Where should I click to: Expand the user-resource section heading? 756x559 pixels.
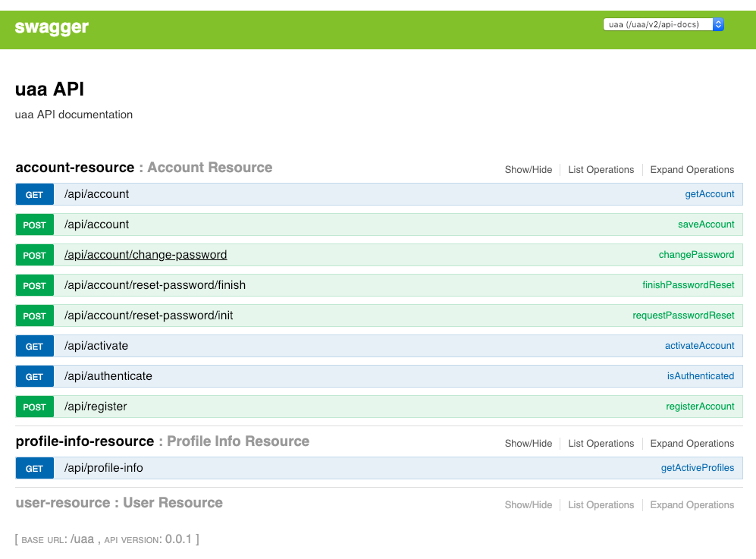119,503
